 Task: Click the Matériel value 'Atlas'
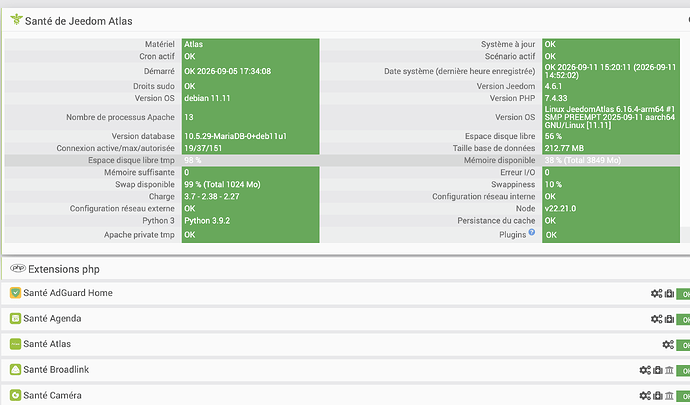click(x=194, y=44)
